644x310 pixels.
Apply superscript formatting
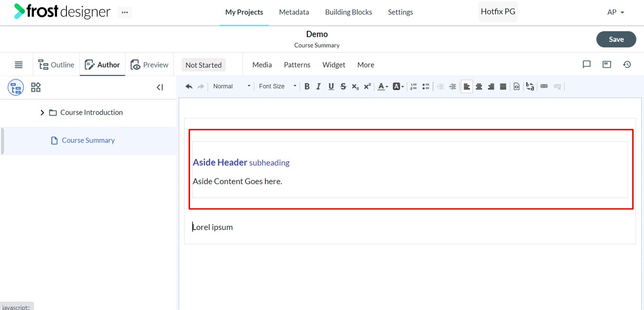(367, 86)
